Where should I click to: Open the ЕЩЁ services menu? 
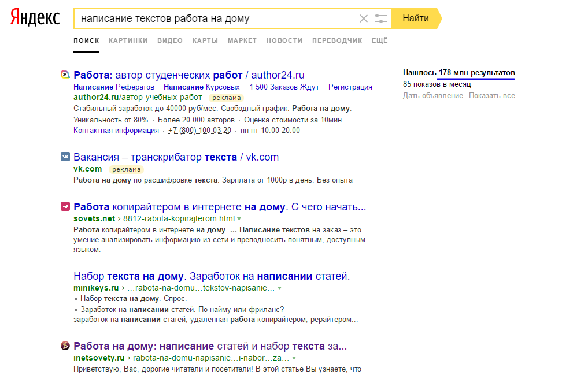pyautogui.click(x=379, y=40)
